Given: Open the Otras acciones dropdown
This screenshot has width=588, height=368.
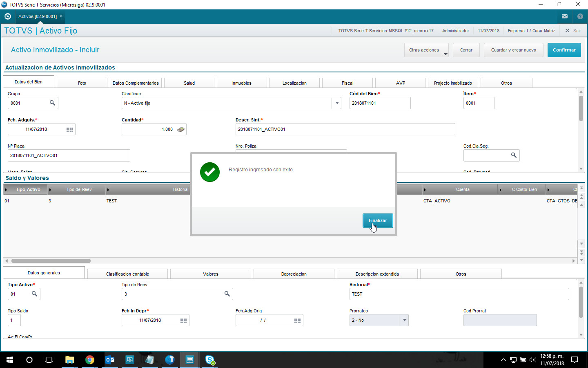Looking at the screenshot, I should [x=426, y=50].
